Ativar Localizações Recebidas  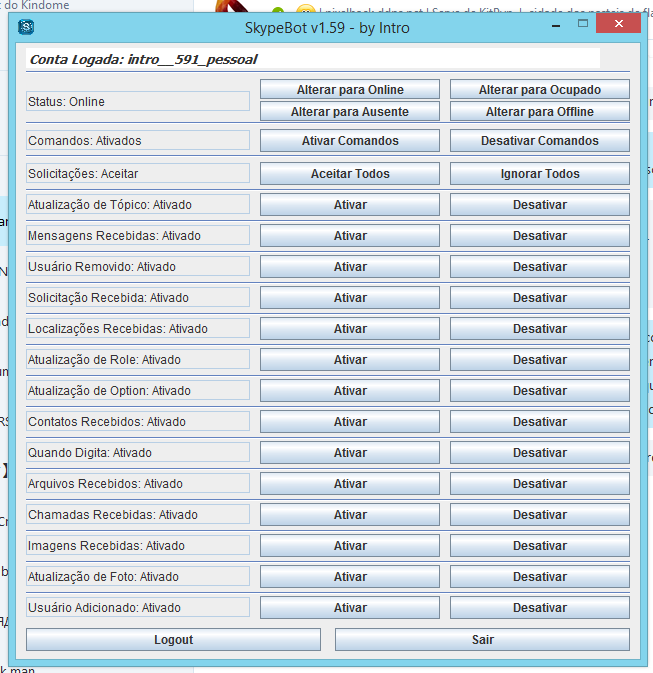point(350,328)
